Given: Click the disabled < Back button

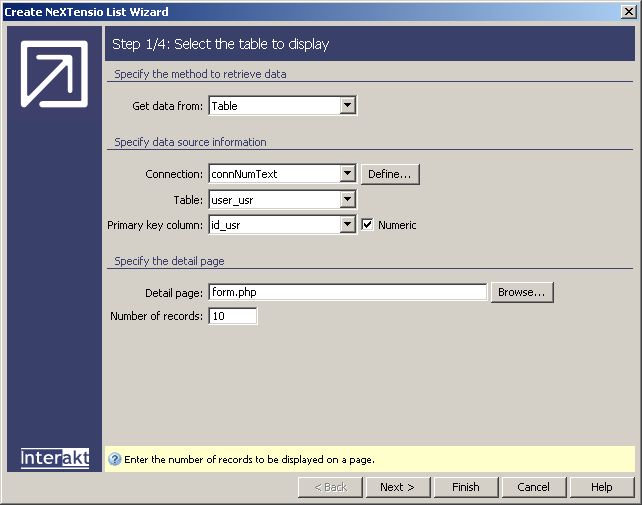Looking at the screenshot, I should pyautogui.click(x=329, y=487).
